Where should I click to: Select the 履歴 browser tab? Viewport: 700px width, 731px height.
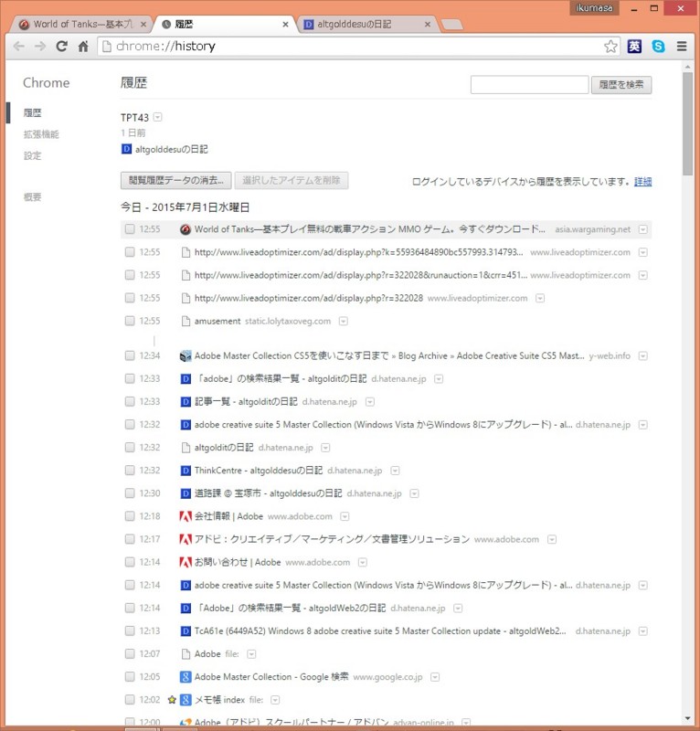[224, 25]
